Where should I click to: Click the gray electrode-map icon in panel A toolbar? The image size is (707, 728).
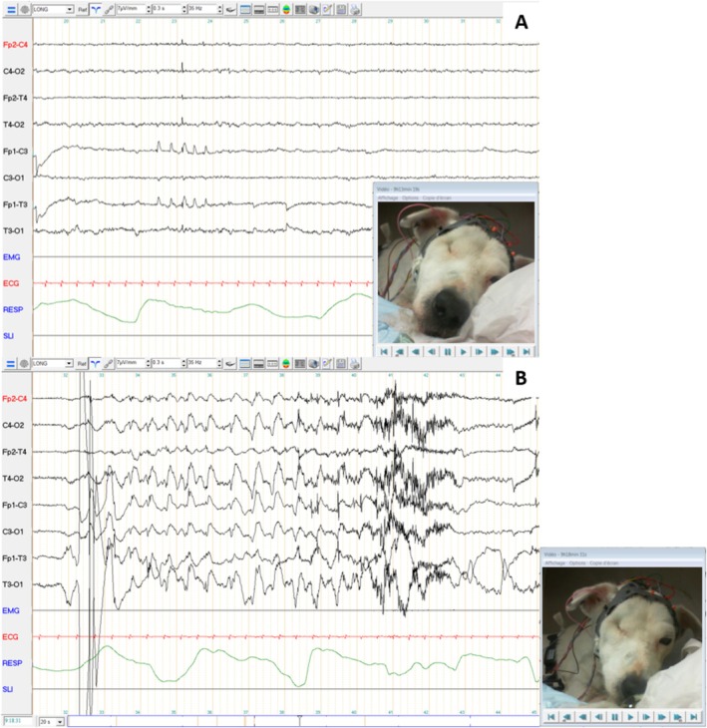[25, 9]
